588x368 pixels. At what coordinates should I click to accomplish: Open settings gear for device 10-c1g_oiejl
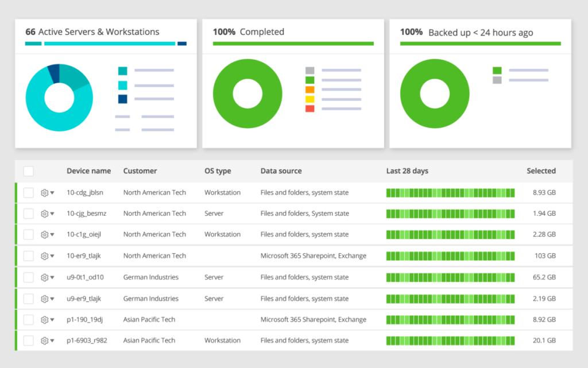coord(44,235)
